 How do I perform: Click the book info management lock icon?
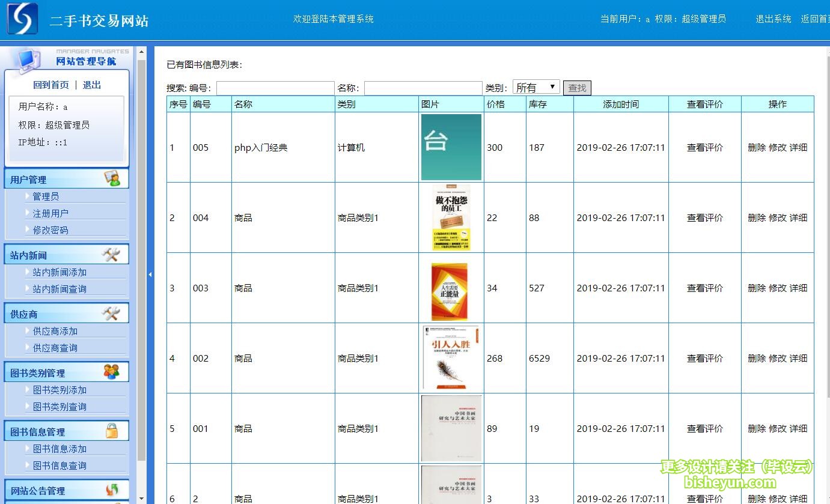[x=112, y=431]
